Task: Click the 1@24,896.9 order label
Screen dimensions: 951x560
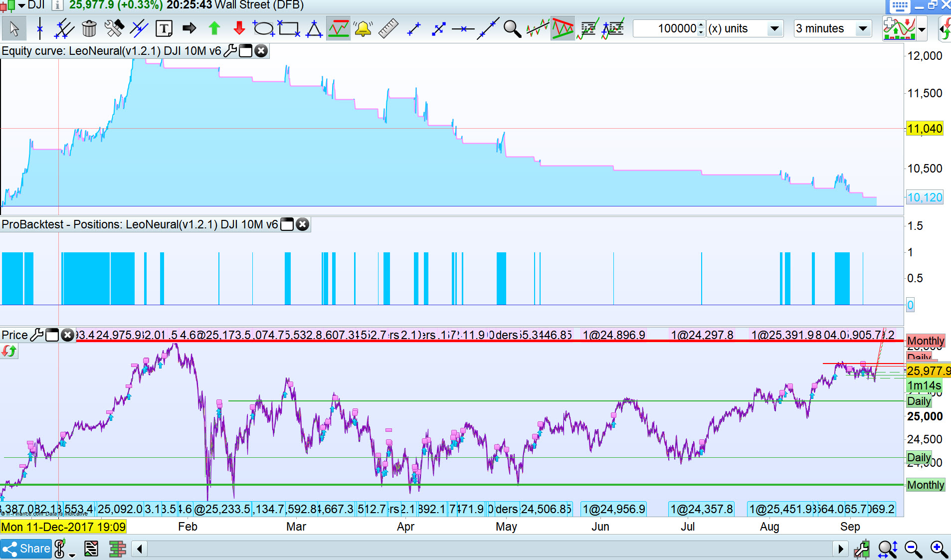Action: (614, 335)
